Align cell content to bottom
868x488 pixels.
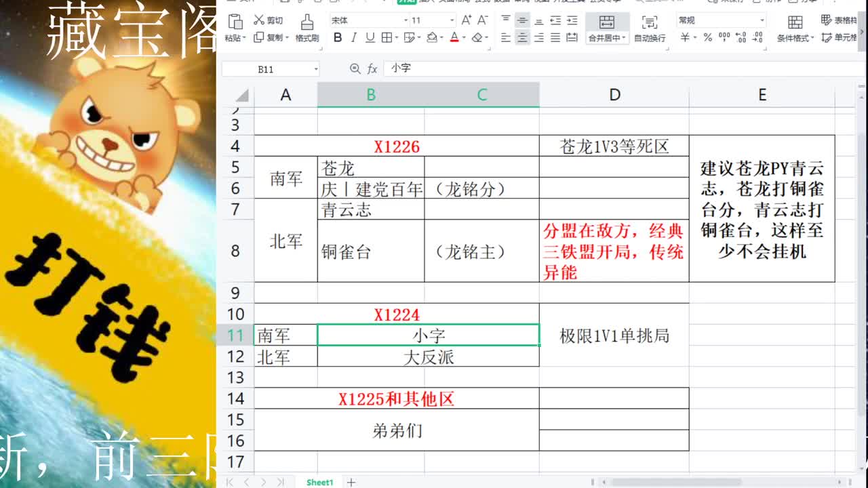pos(539,20)
